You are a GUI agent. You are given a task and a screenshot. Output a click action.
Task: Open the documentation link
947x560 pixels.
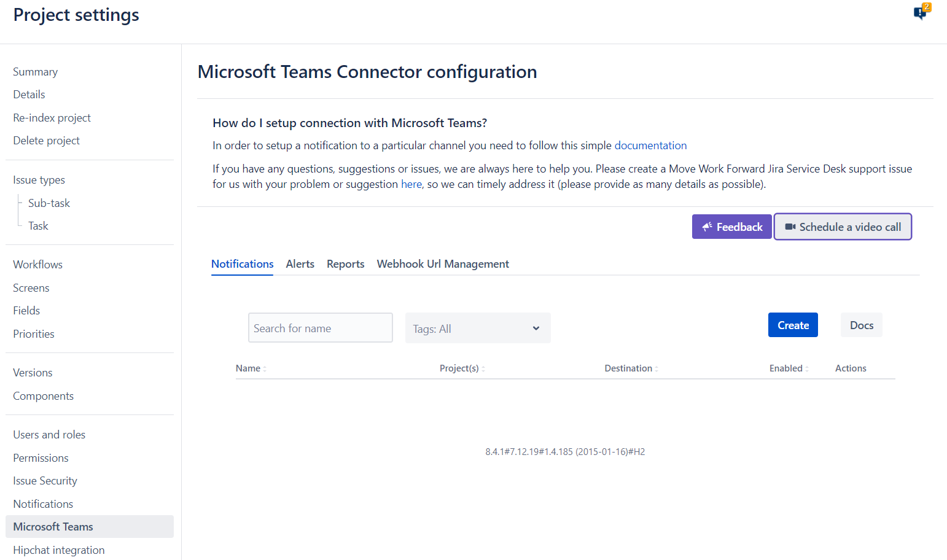click(x=650, y=146)
